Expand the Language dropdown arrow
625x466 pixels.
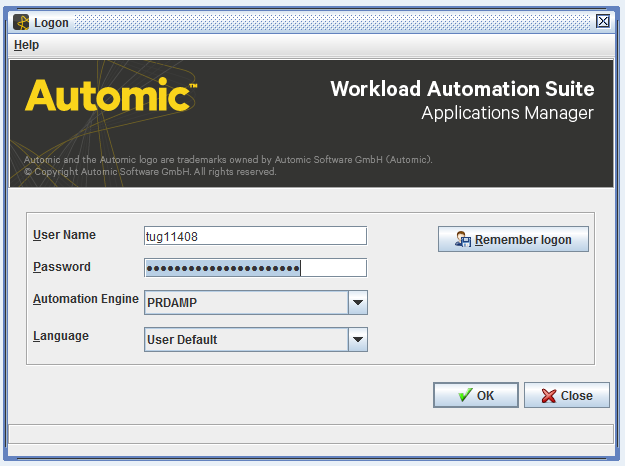[358, 340]
